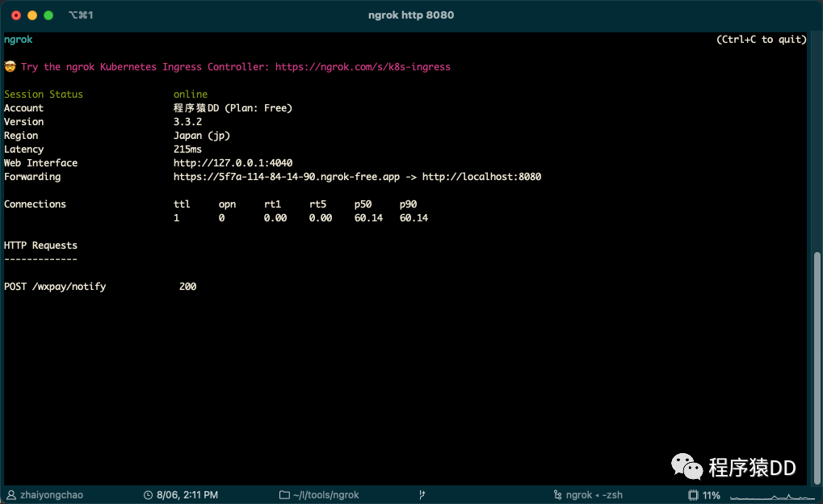823x504 pixels.
Task: Click the CPU usage sparkline graph
Action: click(772, 496)
